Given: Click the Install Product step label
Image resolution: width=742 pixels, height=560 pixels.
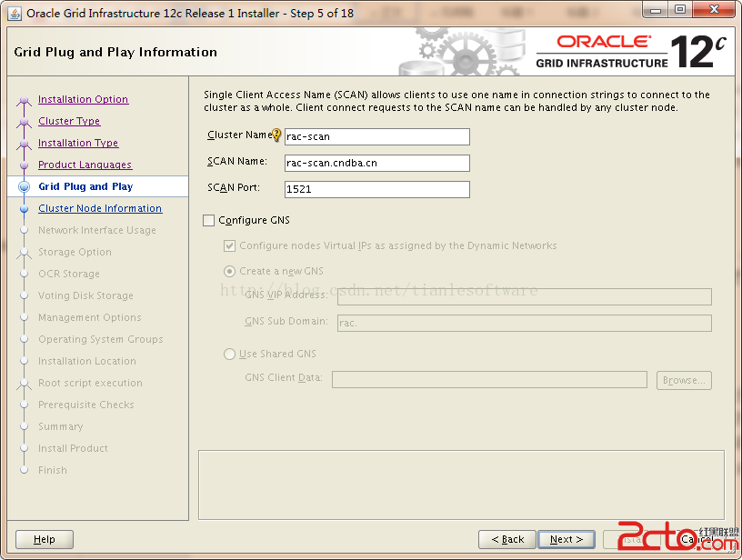Looking at the screenshot, I should (x=73, y=448).
